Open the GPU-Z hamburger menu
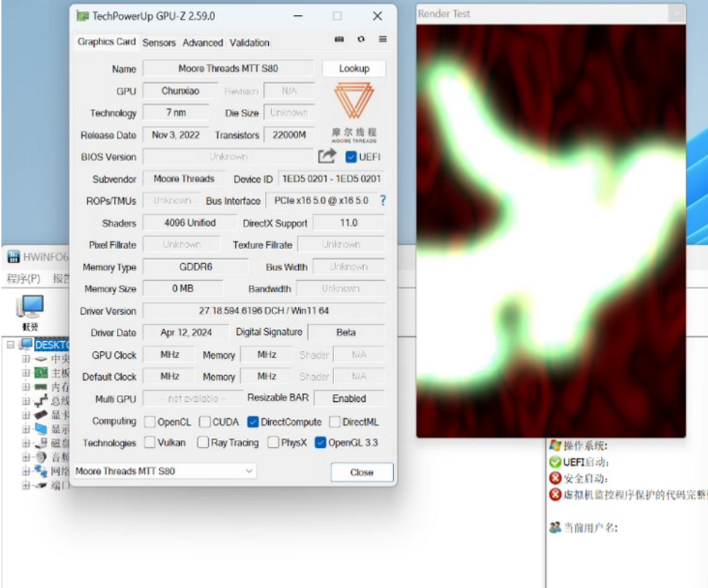 382,39
